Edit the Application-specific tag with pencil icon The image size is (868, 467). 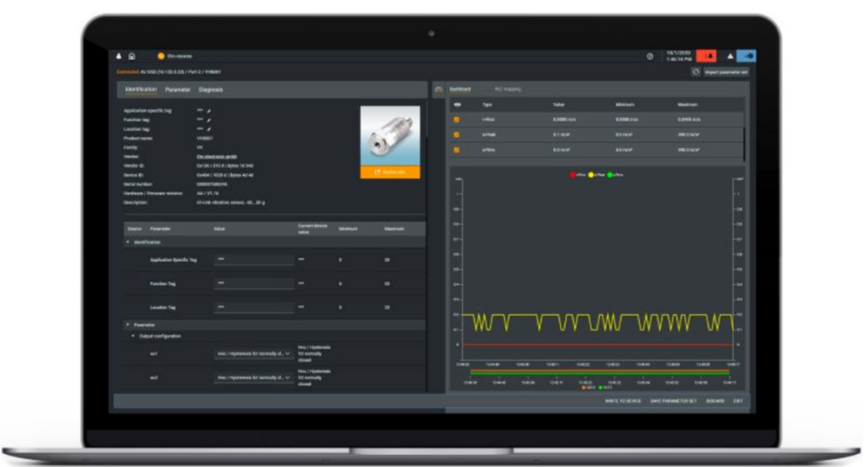click(208, 111)
